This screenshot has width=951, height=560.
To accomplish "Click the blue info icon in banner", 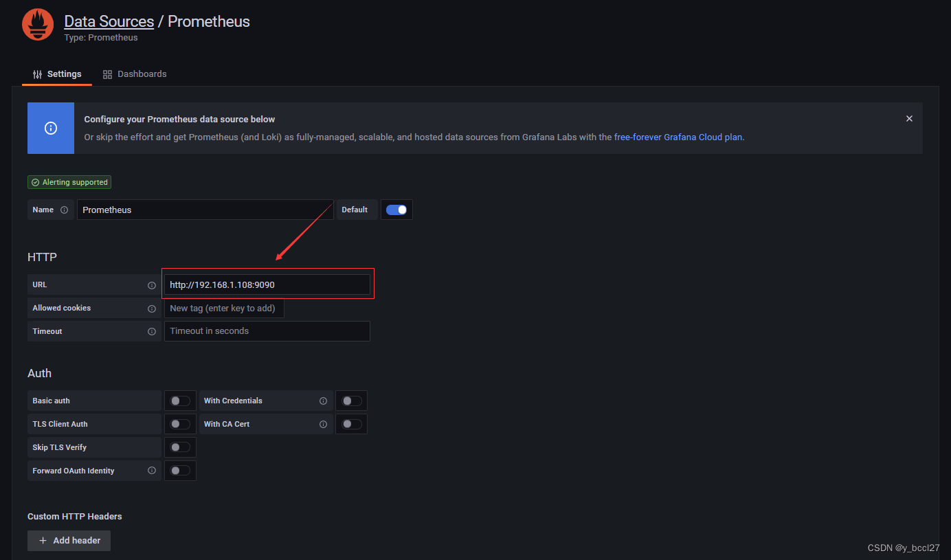I will click(51, 128).
